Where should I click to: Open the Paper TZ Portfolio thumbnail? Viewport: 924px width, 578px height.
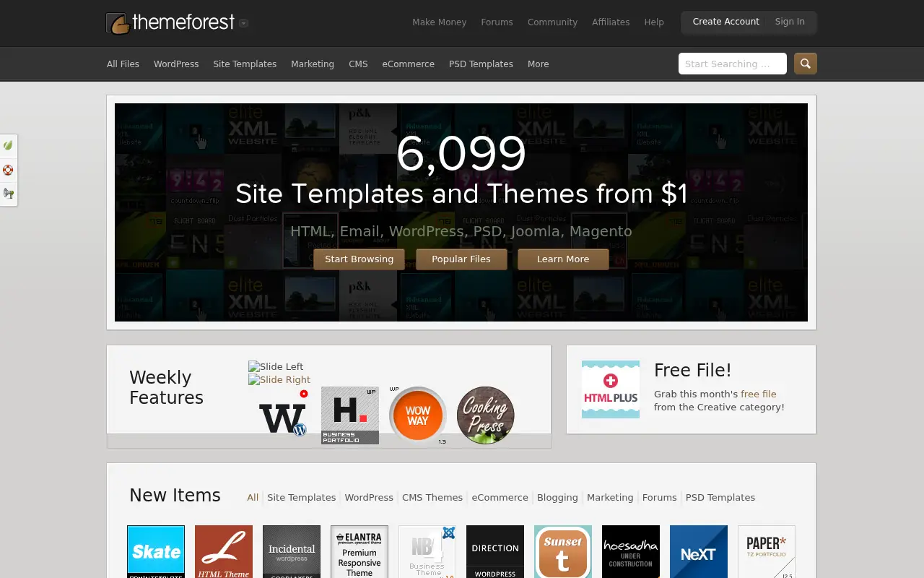tap(767, 551)
